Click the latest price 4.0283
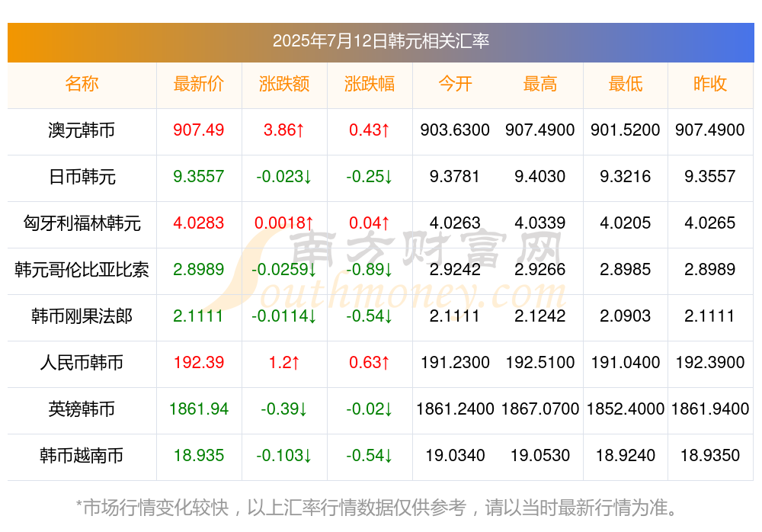 click(x=199, y=223)
